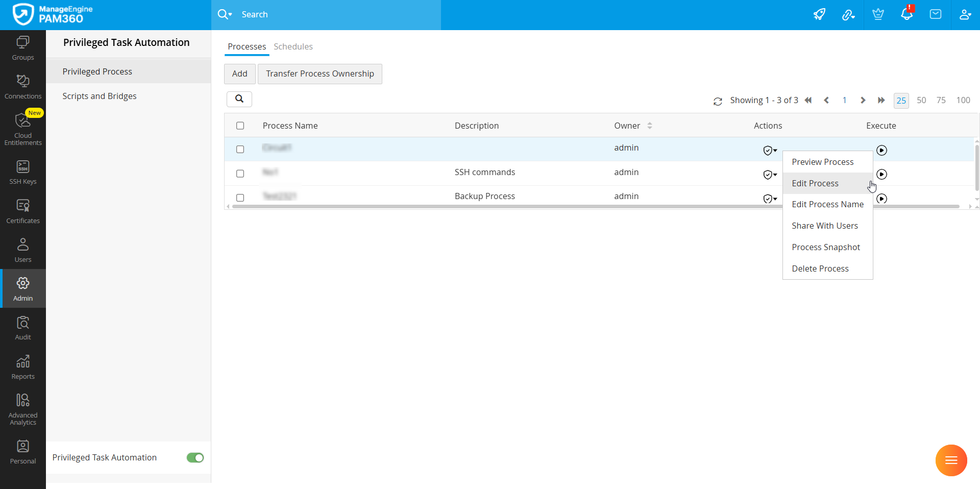Disable the Privileged Task Automation toggle
980x489 pixels.
194,457
